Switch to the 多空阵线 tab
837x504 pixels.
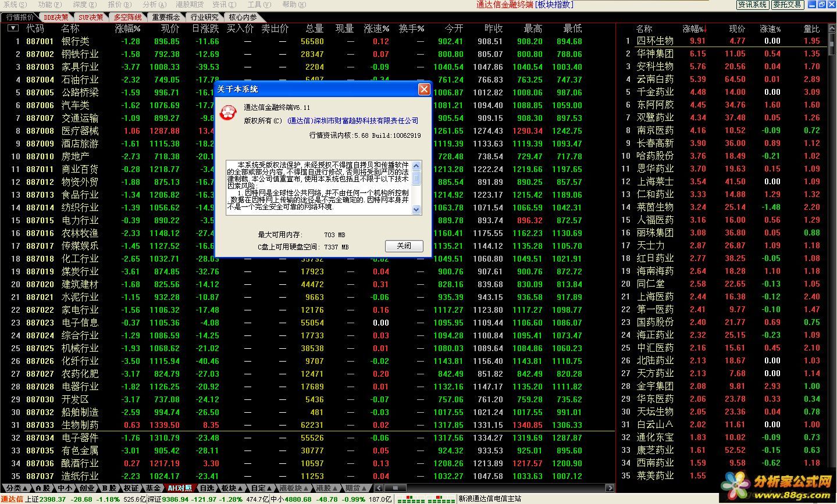click(x=127, y=17)
